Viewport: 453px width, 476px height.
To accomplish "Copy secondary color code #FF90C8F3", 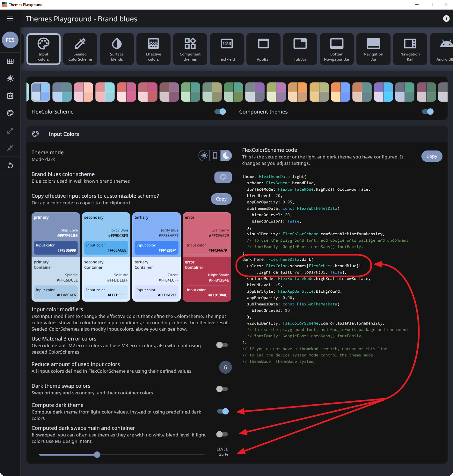I will coord(118,236).
